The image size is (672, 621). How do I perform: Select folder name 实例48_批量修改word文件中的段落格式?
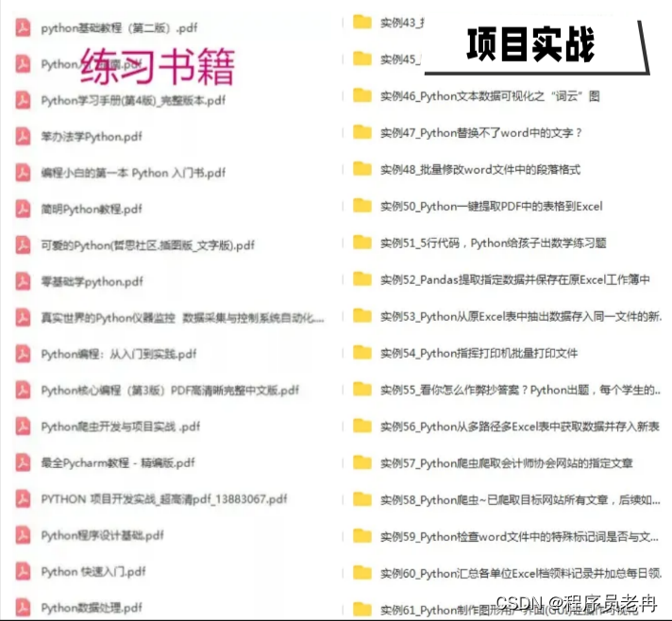click(x=480, y=170)
